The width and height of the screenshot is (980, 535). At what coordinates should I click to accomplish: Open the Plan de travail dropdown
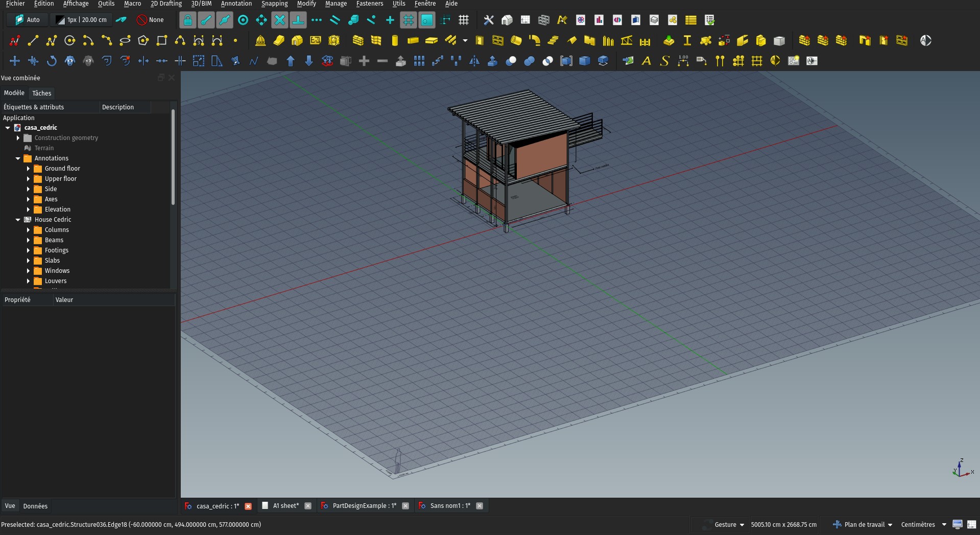[x=863, y=524]
